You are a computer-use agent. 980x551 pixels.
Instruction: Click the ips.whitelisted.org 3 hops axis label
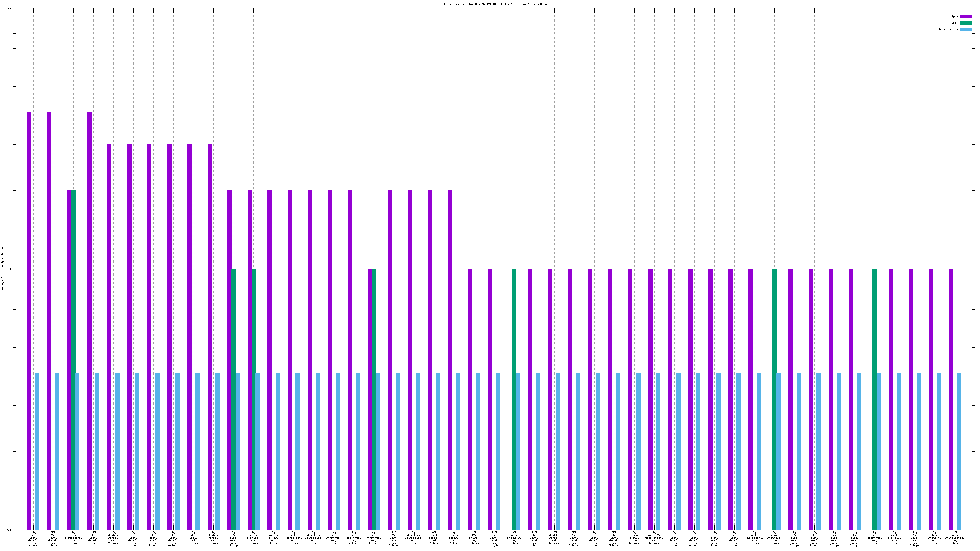pos(955,538)
